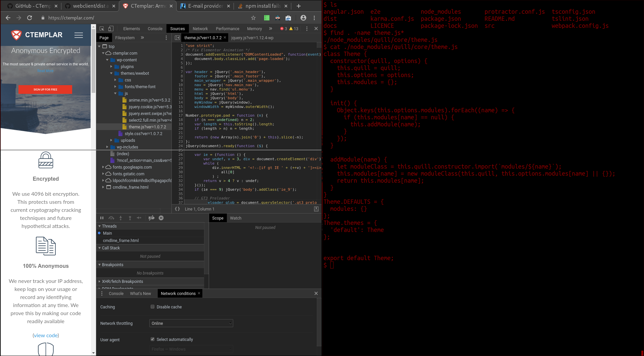Viewport: 644px width, 356px height.
Task: Switch to the Network tab in DevTools
Action: (x=200, y=29)
